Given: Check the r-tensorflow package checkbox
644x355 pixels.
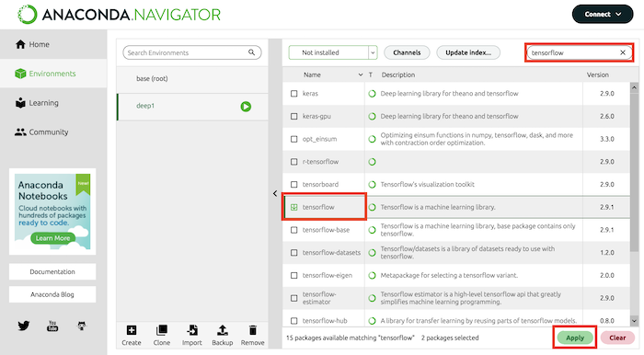Looking at the screenshot, I should pyautogui.click(x=294, y=162).
